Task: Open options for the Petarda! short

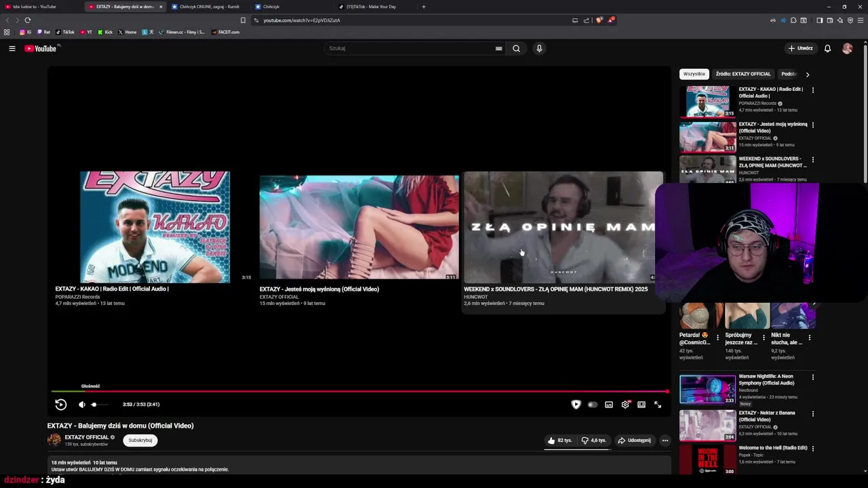Action: tap(717, 337)
